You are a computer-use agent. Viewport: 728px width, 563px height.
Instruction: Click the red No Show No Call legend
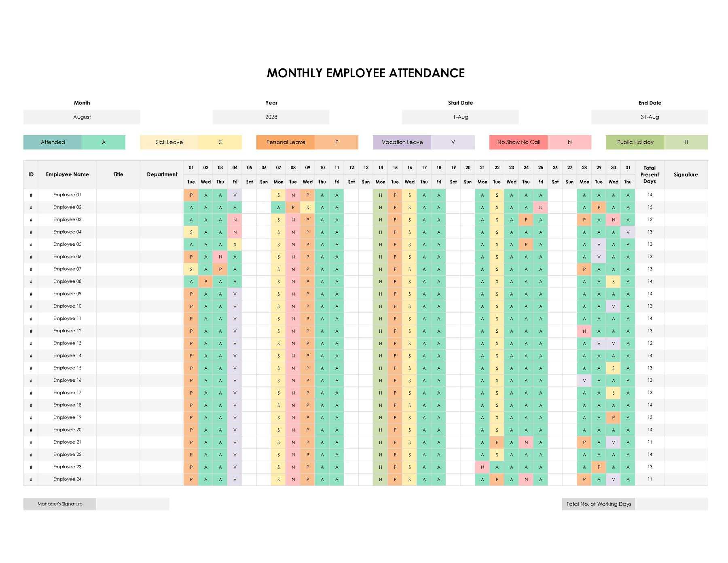[x=518, y=142]
